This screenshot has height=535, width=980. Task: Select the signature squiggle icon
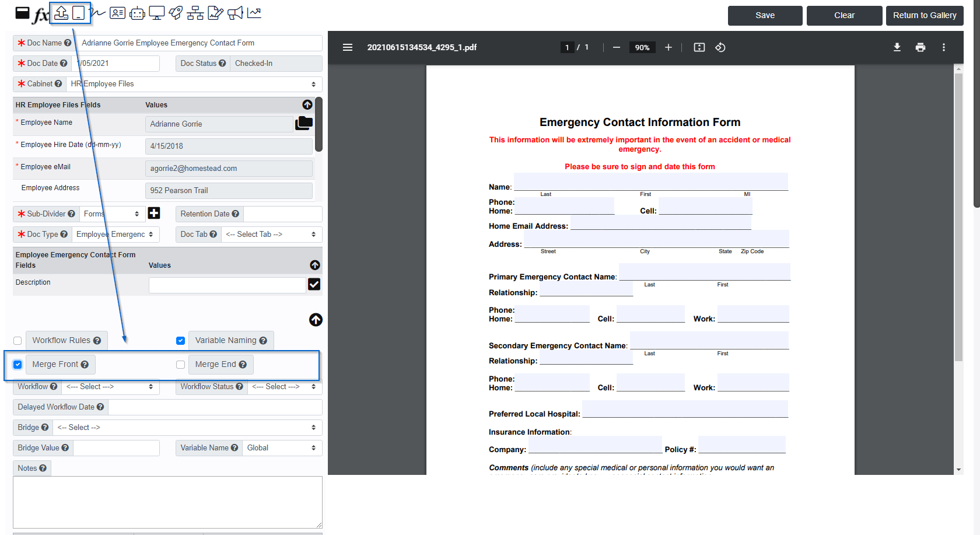click(98, 13)
